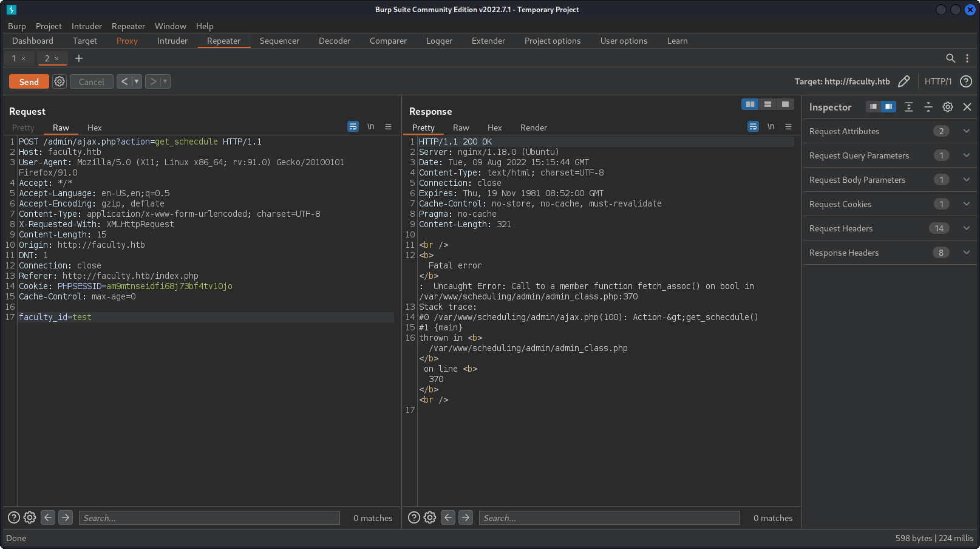This screenshot has height=549, width=980.
Task: Open the Extender tab
Action: coord(488,41)
